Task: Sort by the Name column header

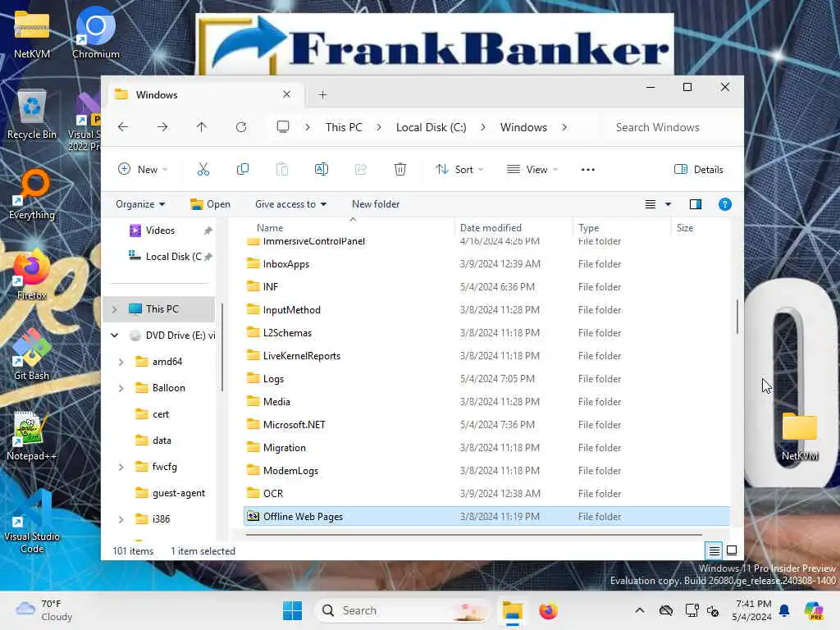Action: [x=269, y=228]
